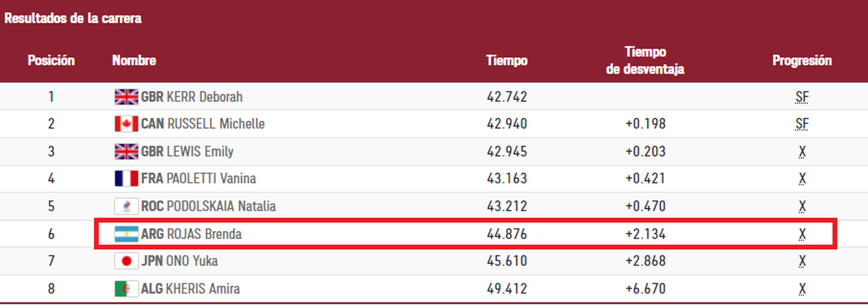
Task: Click the Argentina flag beside ROJAS Brenda
Action: tap(126, 234)
